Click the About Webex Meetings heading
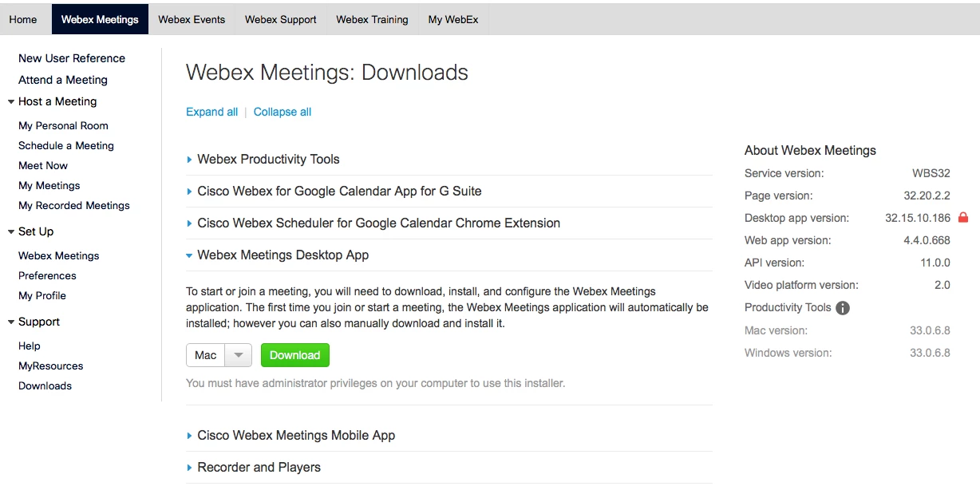 pyautogui.click(x=810, y=150)
